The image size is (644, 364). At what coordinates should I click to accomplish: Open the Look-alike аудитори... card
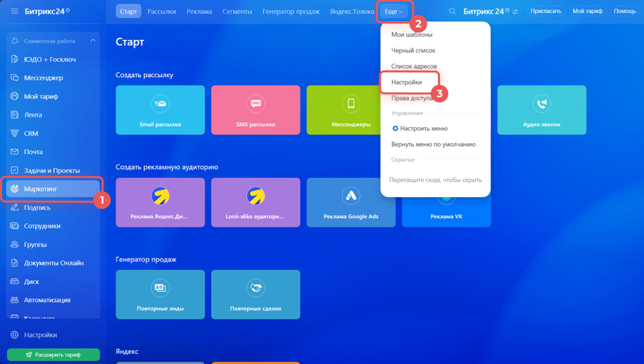256,202
